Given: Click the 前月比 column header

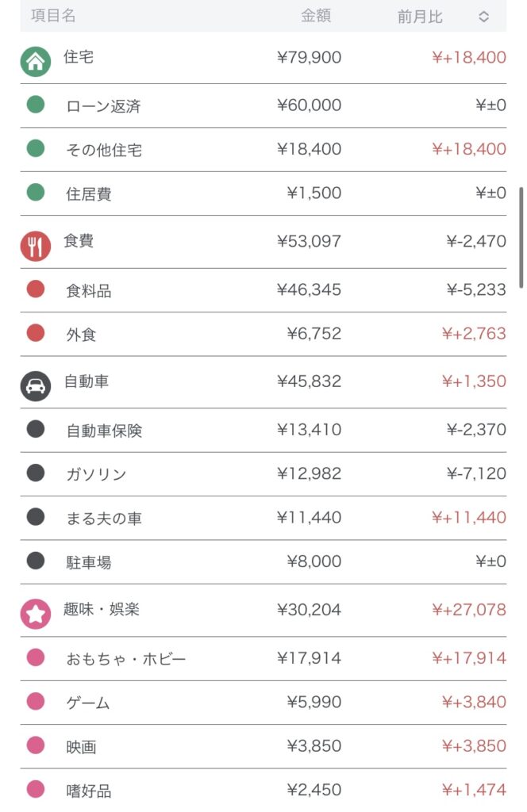Looking at the screenshot, I should coord(420,17).
